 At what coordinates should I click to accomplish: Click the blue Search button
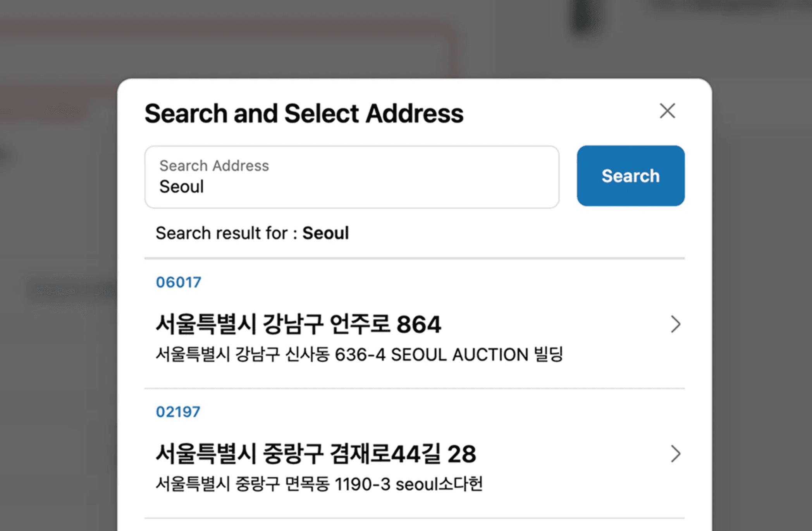[x=630, y=176]
